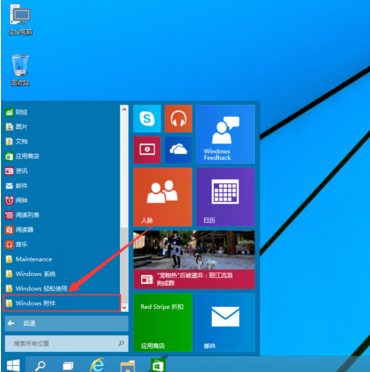Open the Windows Feedback tile
Viewport: 370px width, 372px height.
(x=225, y=134)
